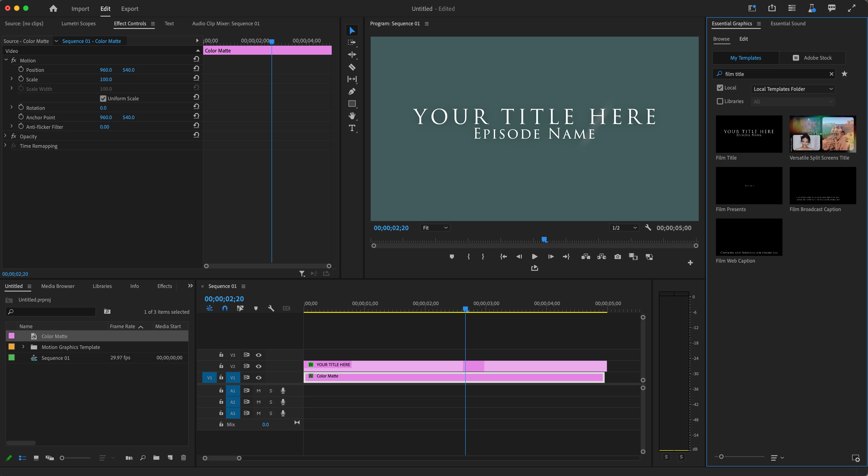Select the Type tool
The height and width of the screenshot is (476, 868).
352,128
